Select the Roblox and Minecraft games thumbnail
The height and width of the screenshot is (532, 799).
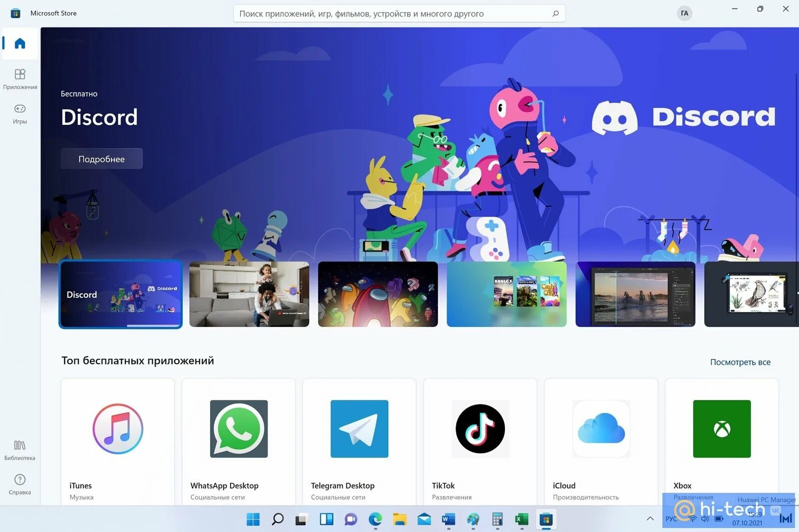click(507, 294)
